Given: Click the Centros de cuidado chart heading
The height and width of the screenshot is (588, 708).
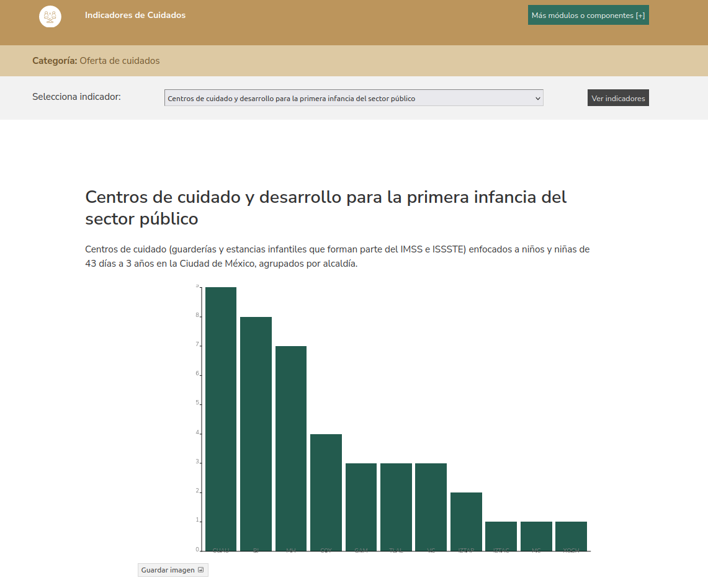Looking at the screenshot, I should (x=326, y=208).
